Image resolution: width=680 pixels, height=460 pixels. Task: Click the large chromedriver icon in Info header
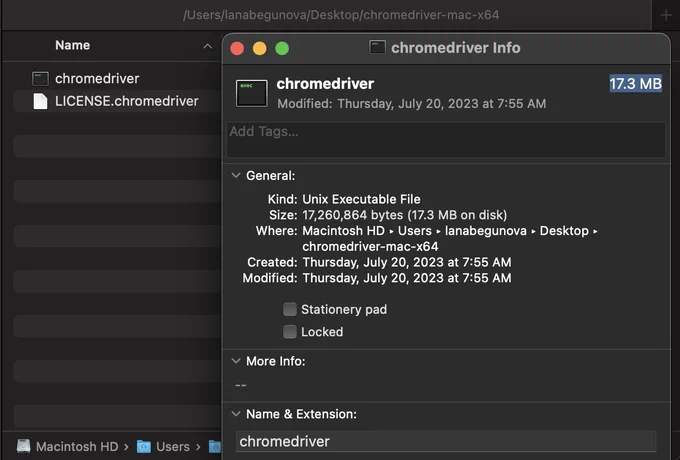click(252, 93)
